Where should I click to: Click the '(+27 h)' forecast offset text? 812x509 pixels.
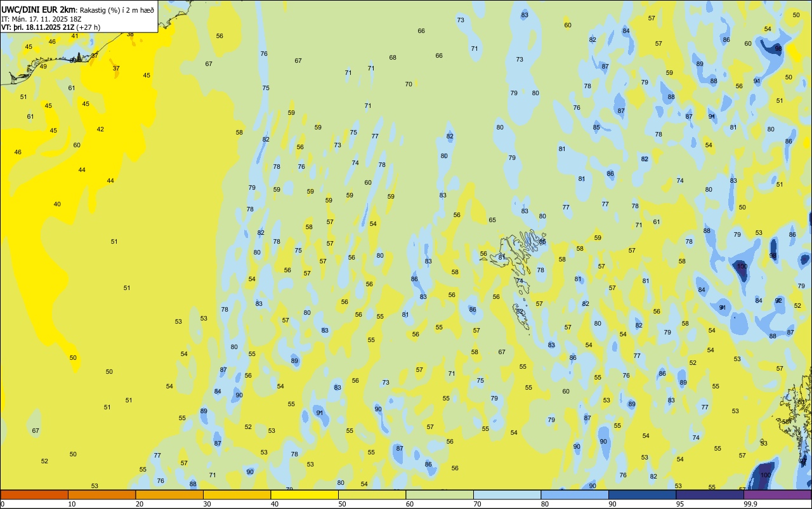click(x=89, y=27)
